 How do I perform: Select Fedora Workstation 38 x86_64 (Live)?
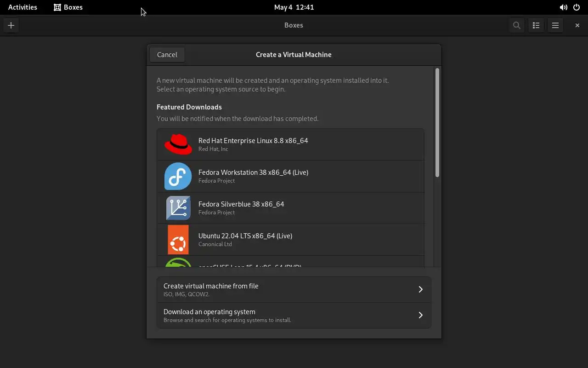(x=290, y=176)
